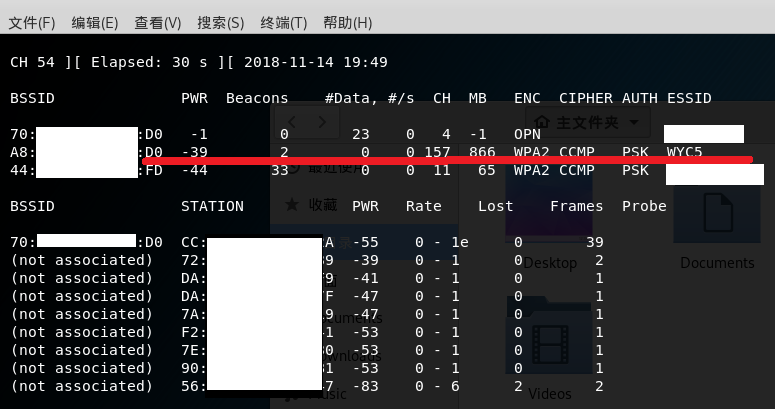The height and width of the screenshot is (409, 775).
Task: Open the 搜索(S) menu
Action: click(x=221, y=22)
